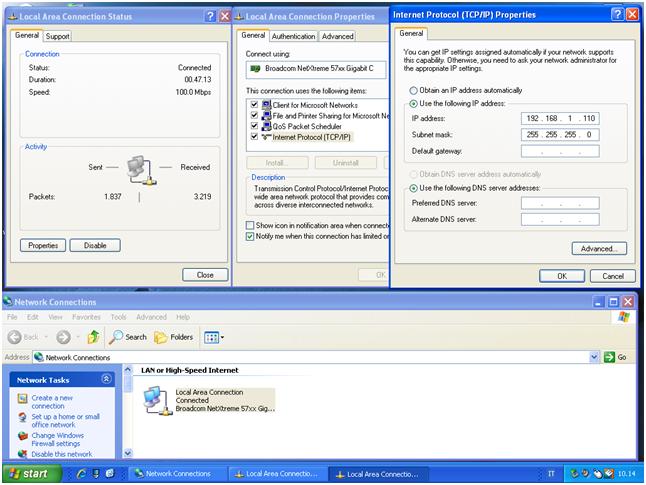Click Internet Explorer quick launch icon
646x485 pixels.
[81, 473]
